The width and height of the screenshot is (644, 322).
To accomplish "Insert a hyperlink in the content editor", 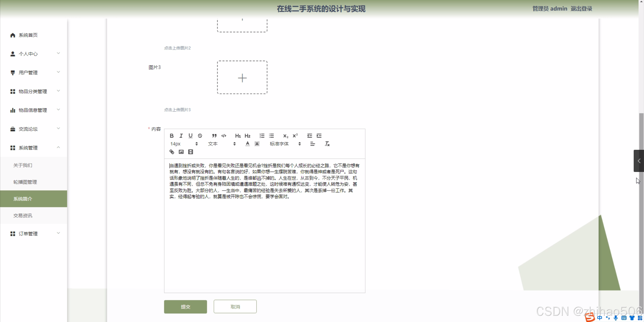I will [x=171, y=152].
